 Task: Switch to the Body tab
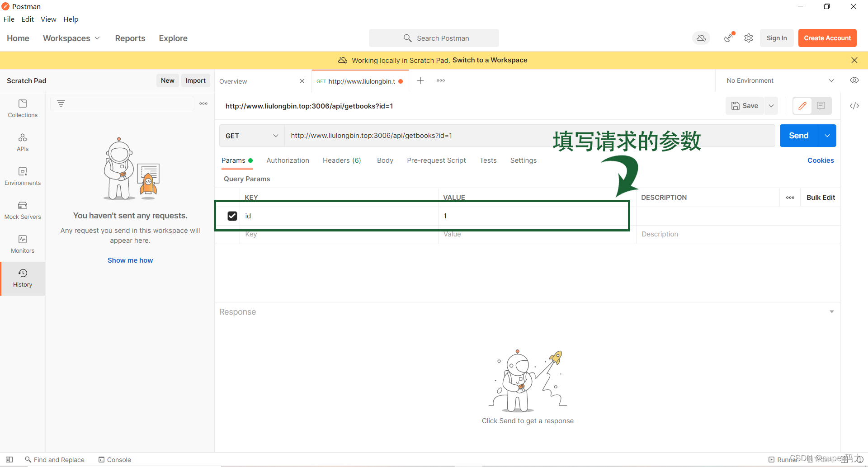[385, 160]
